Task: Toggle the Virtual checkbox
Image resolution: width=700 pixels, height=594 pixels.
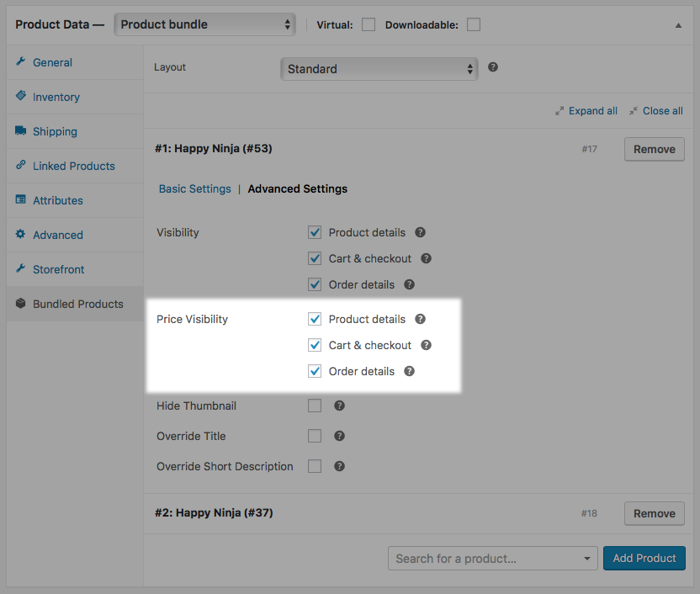Action: point(369,24)
